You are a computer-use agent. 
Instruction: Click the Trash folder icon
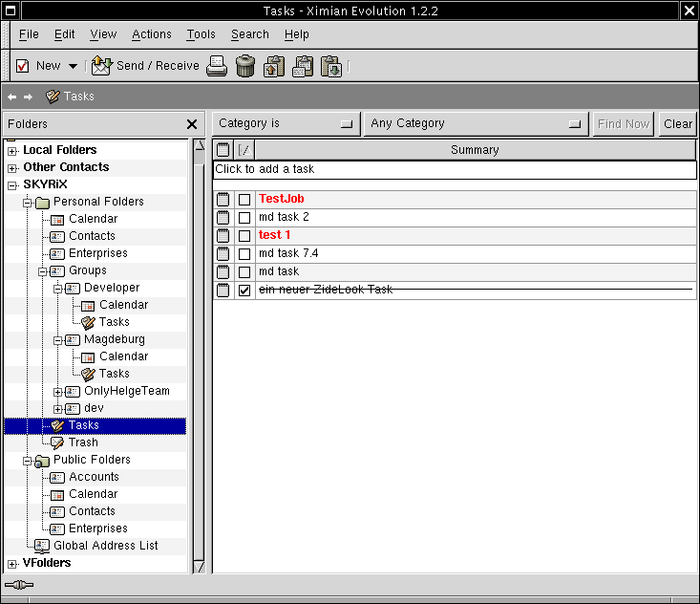(x=57, y=442)
